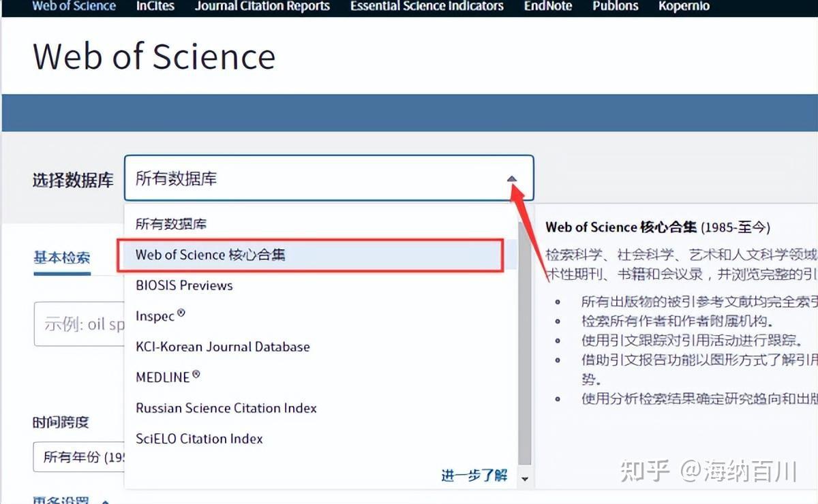Open Essential Science Indicators

[426, 6]
